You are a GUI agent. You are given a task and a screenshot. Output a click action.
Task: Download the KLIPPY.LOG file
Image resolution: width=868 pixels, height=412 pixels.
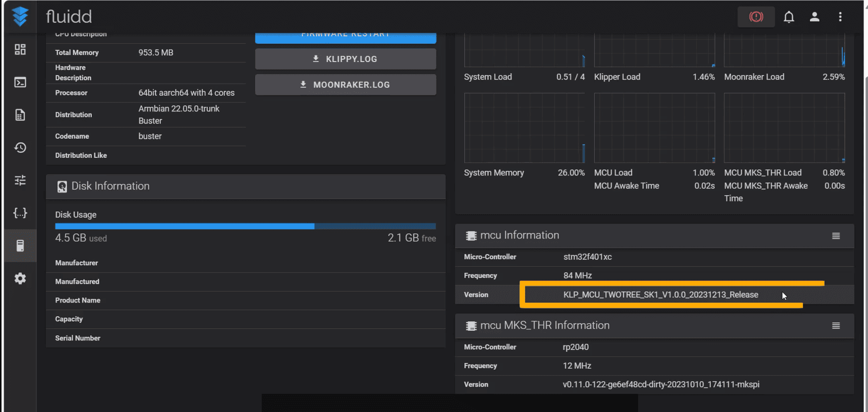(x=345, y=59)
